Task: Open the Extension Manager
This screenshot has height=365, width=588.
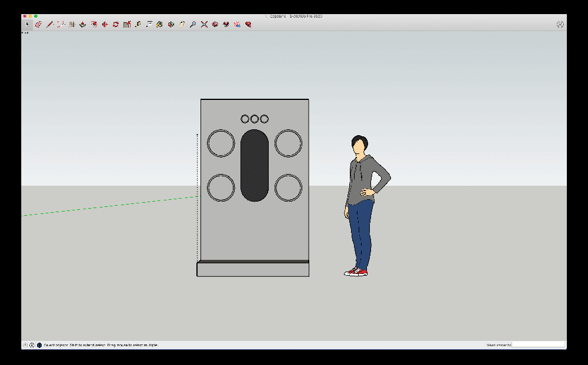Action: [248, 24]
